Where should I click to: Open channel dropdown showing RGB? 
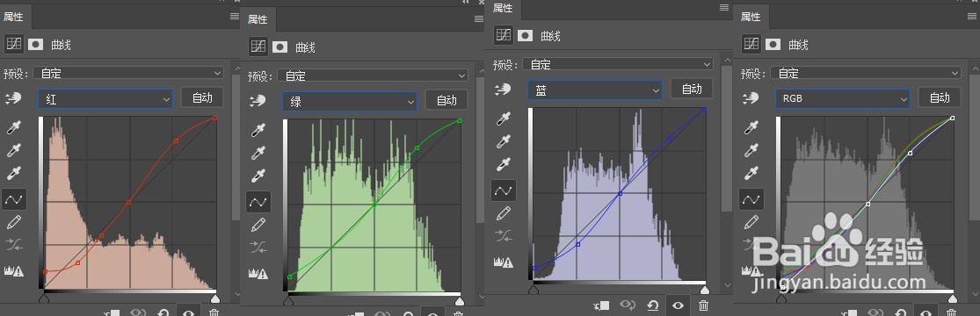point(843,98)
